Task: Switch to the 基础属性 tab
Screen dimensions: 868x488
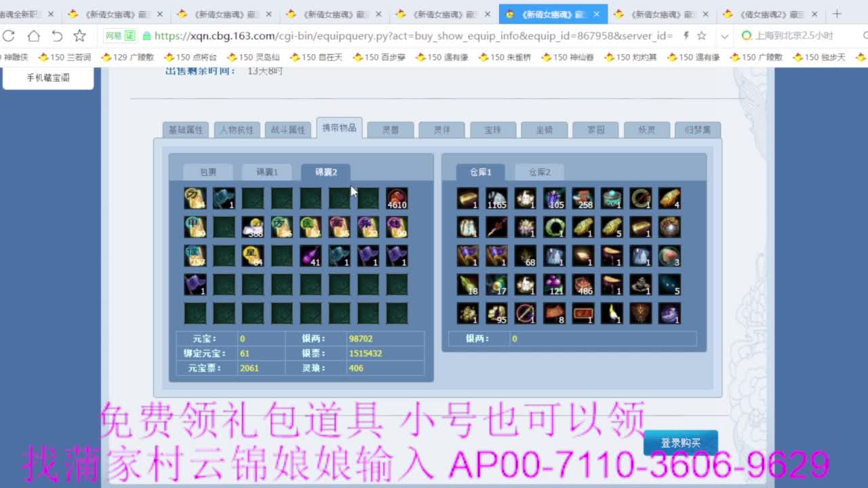Action: (186, 129)
